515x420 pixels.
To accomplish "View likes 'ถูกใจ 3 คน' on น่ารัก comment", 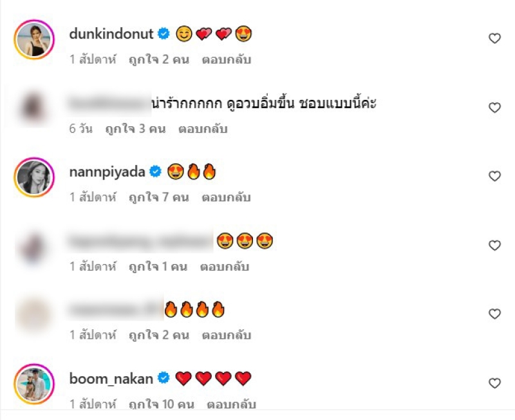I will (135, 128).
